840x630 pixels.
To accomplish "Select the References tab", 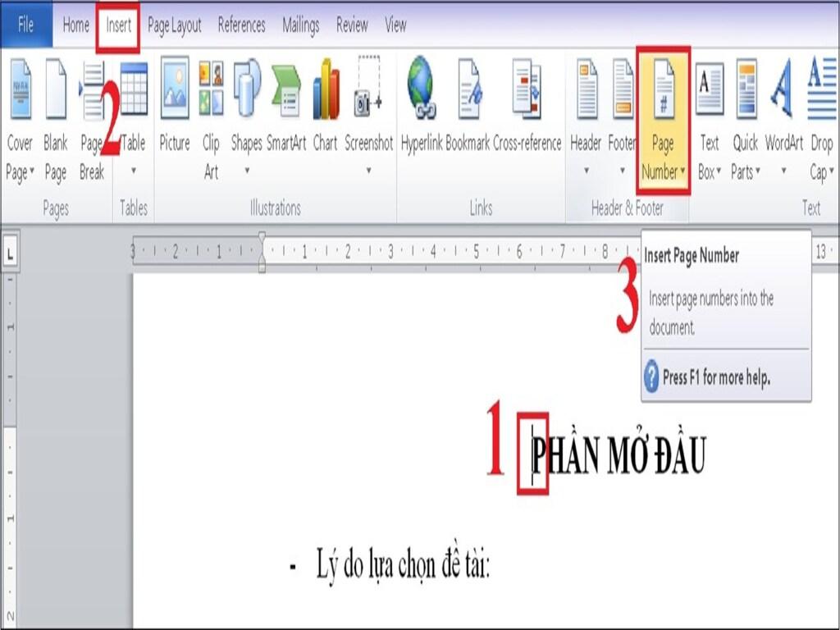I will [x=241, y=25].
